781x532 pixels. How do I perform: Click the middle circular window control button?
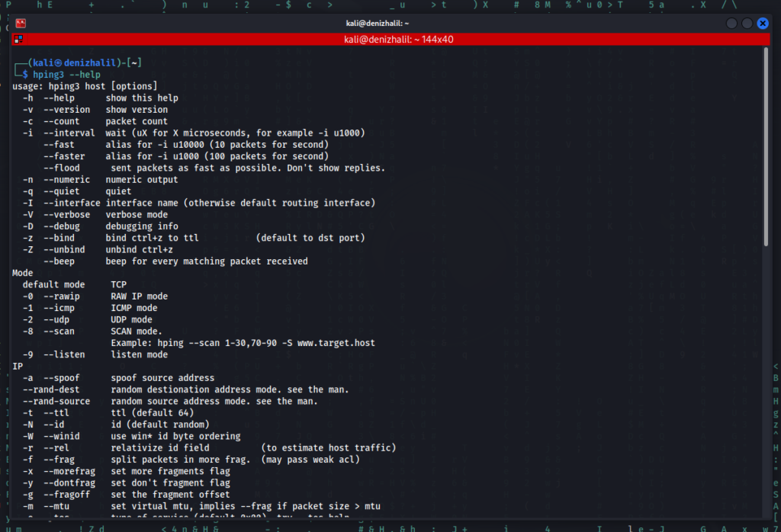747,23
